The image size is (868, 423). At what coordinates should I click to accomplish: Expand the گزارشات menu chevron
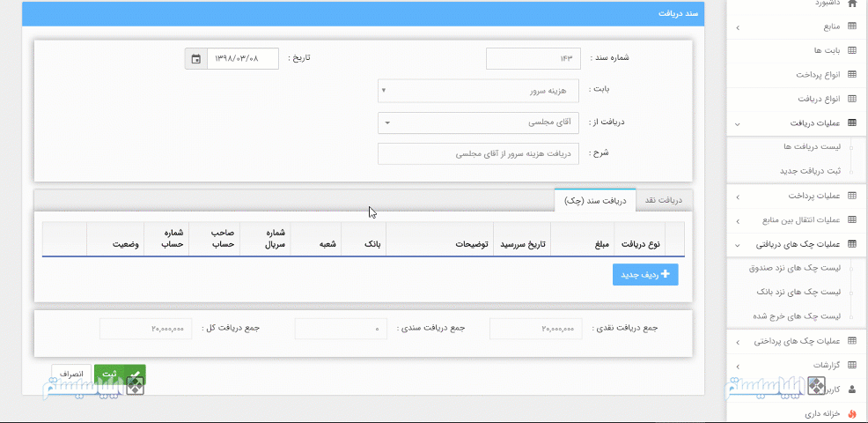point(738,367)
